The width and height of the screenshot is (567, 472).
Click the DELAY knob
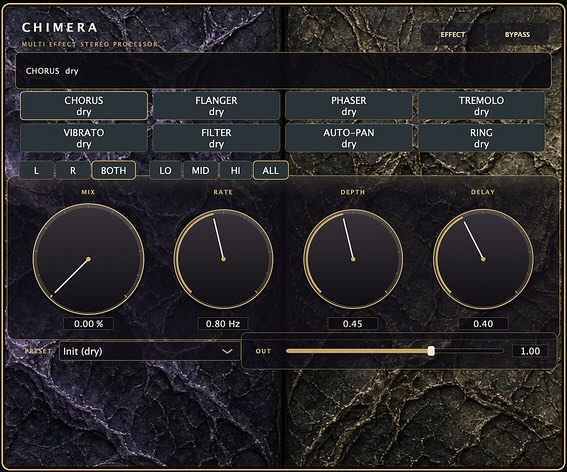[483, 259]
